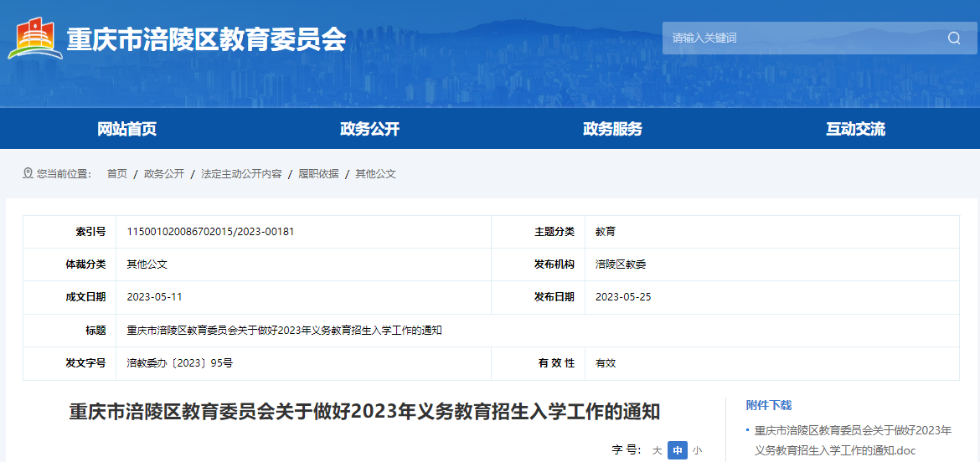Set font size to 小
The image size is (980, 462).
click(697, 450)
